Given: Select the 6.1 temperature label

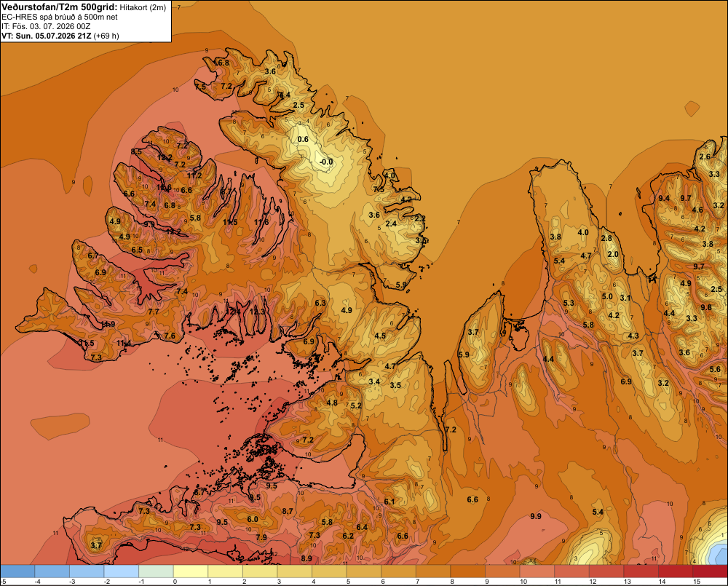Looking at the screenshot, I should (x=389, y=502).
